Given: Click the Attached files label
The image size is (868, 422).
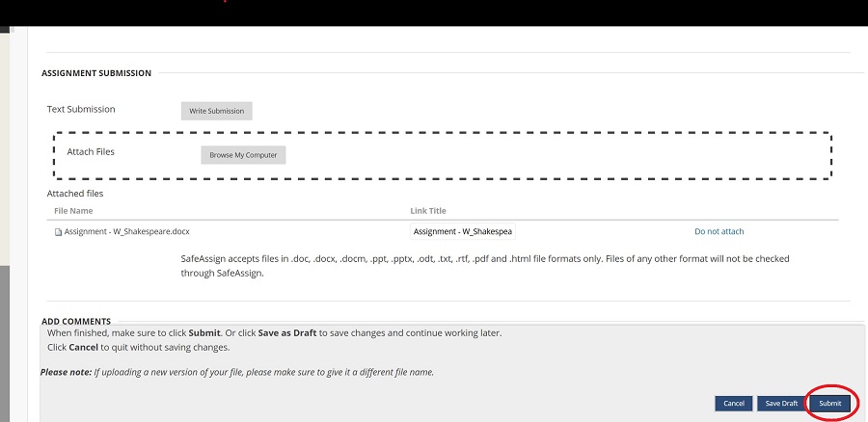Looking at the screenshot, I should [x=75, y=194].
